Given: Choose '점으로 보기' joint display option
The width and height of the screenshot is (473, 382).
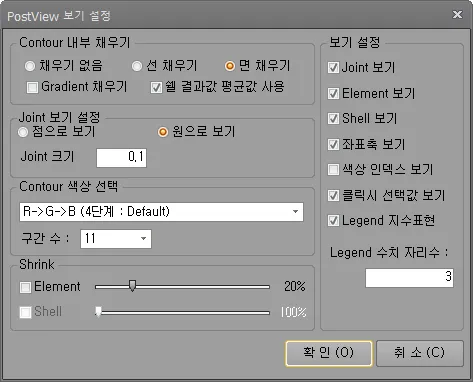Looking at the screenshot, I should tap(23, 132).
